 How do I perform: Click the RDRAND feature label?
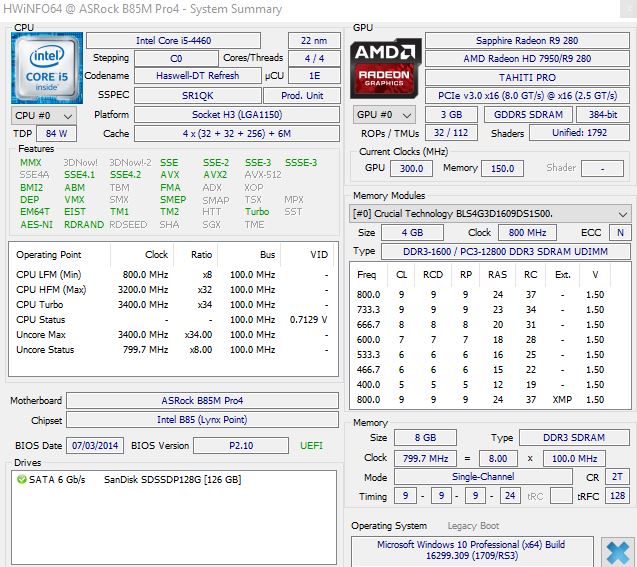(84, 225)
